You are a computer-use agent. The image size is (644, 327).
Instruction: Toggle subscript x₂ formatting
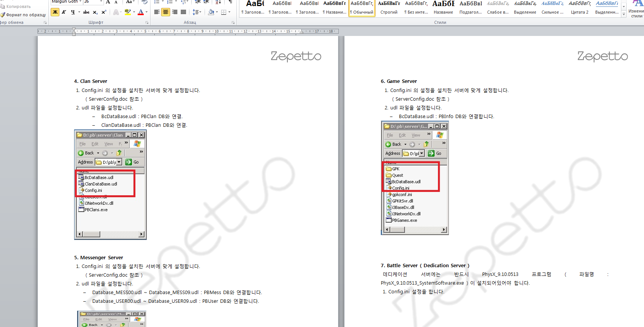tap(95, 12)
